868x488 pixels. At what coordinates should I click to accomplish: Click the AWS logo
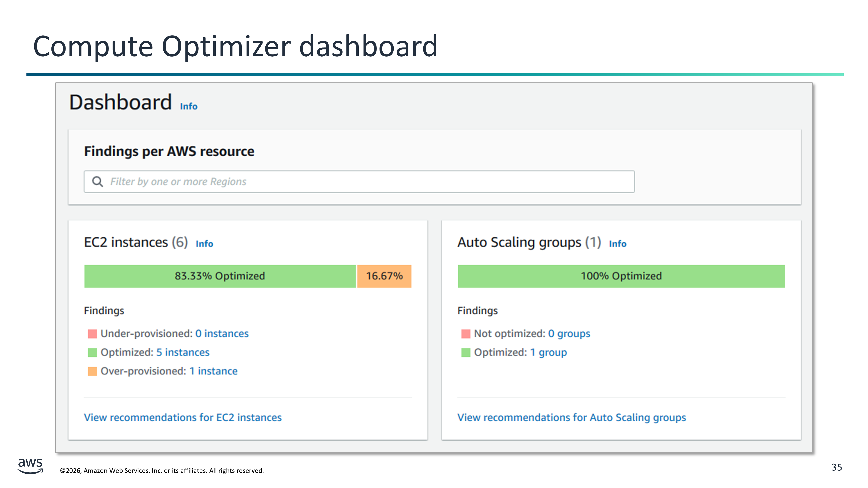click(30, 466)
